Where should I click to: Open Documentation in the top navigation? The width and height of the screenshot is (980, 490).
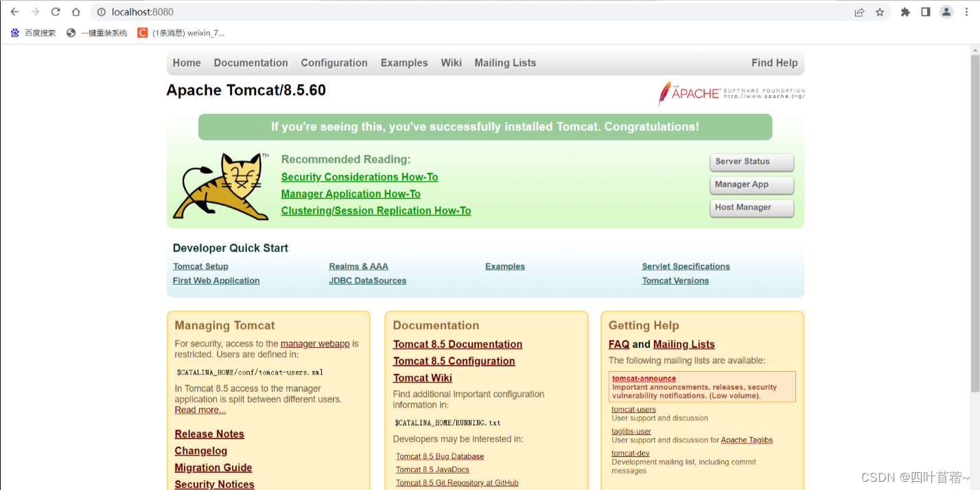click(x=250, y=62)
